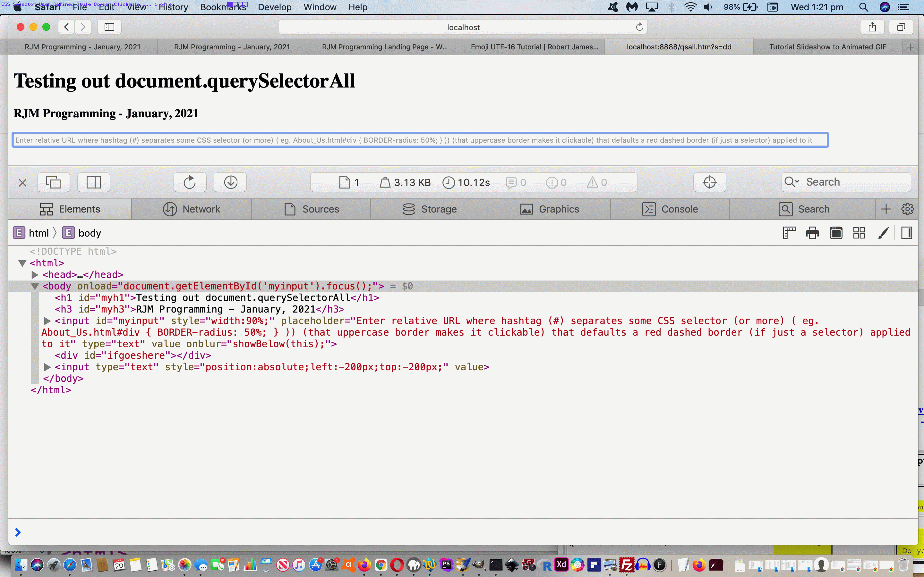The width and height of the screenshot is (924, 577).
Task: Switch to the Network tab
Action: [192, 209]
